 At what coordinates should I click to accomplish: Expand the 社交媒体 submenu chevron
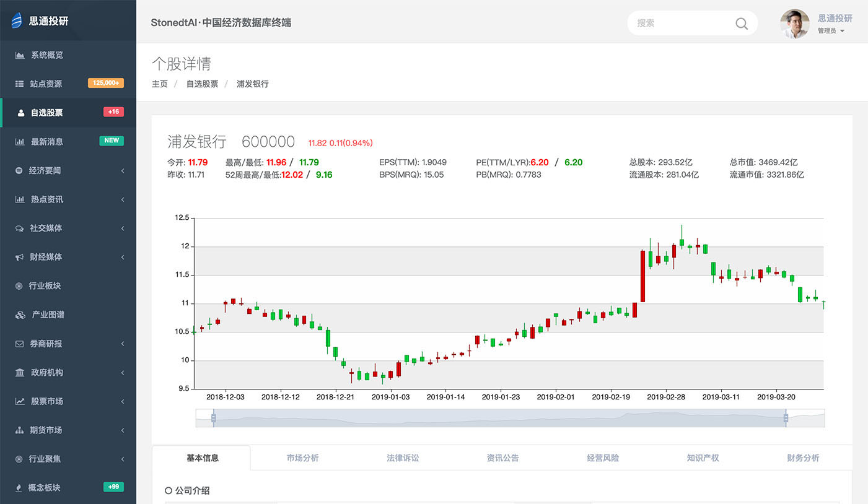click(123, 228)
